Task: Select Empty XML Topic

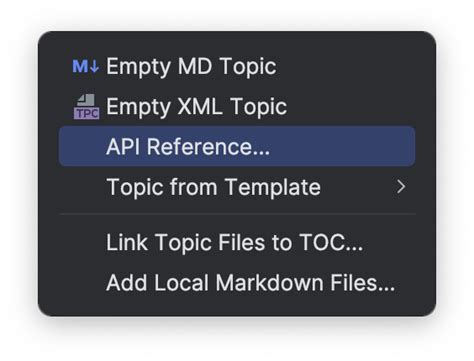Action: [237, 106]
